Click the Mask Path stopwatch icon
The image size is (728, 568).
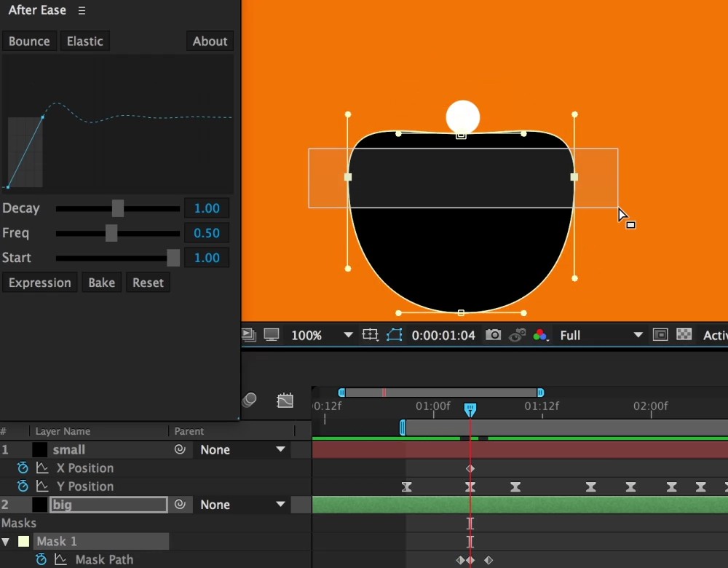click(x=41, y=559)
